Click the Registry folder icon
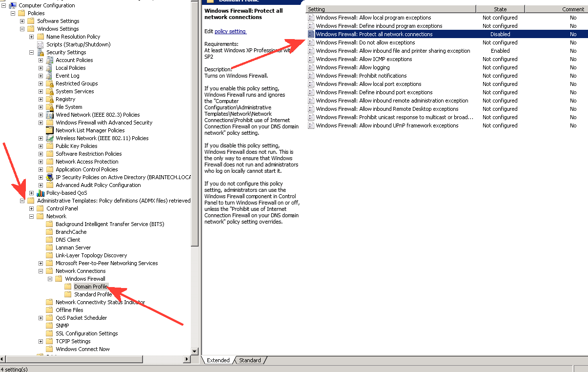The width and height of the screenshot is (588, 372). tap(49, 99)
